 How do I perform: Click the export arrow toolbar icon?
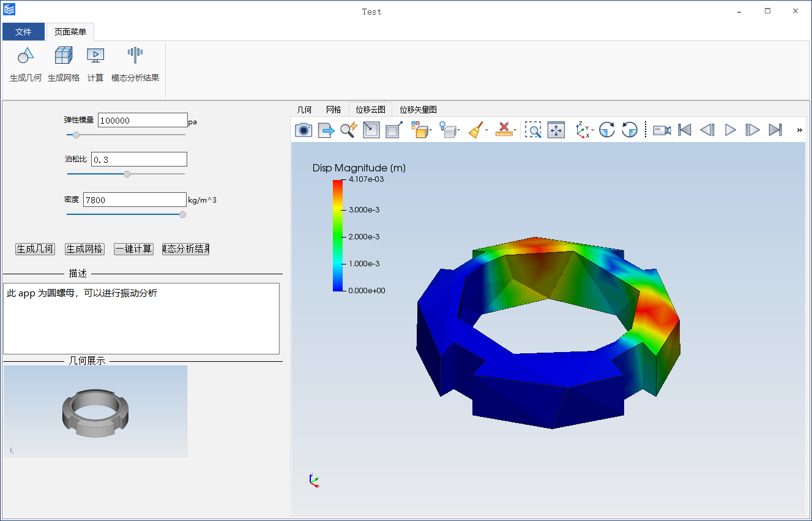tap(326, 130)
